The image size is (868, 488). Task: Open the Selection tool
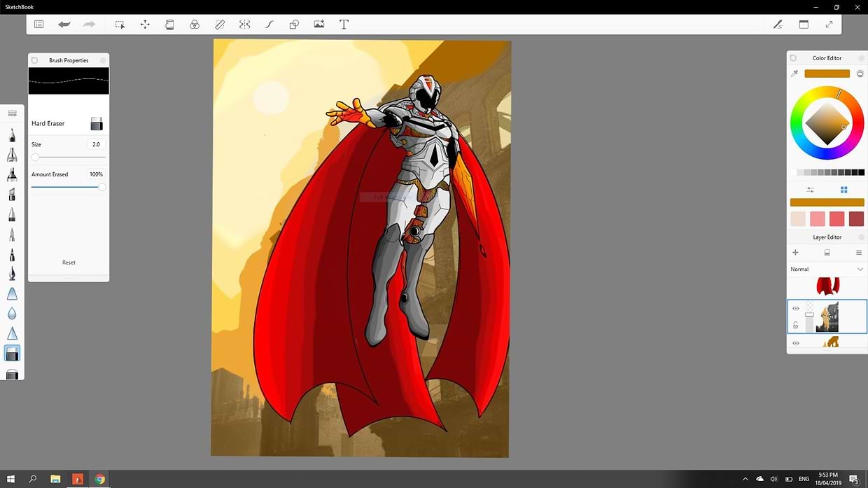[x=120, y=25]
